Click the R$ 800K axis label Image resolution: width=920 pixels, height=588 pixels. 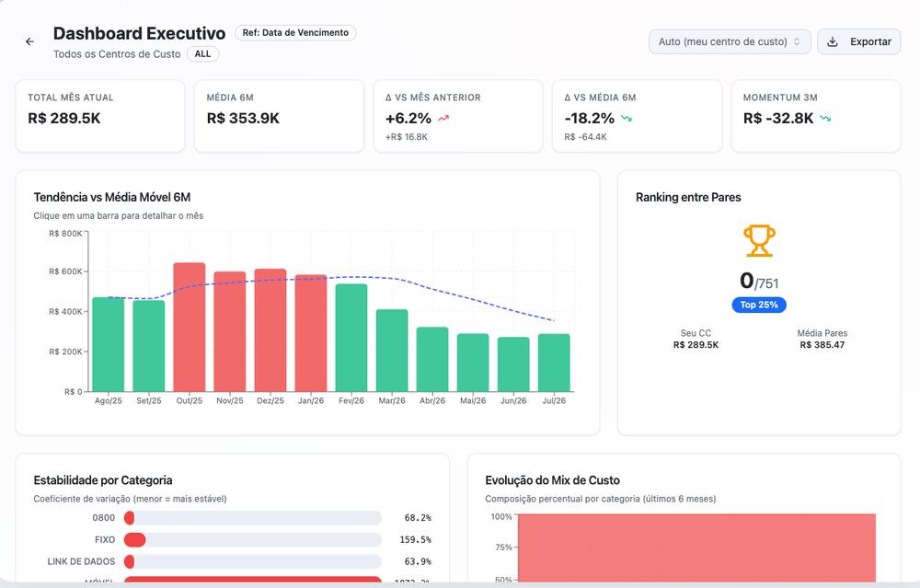click(65, 234)
